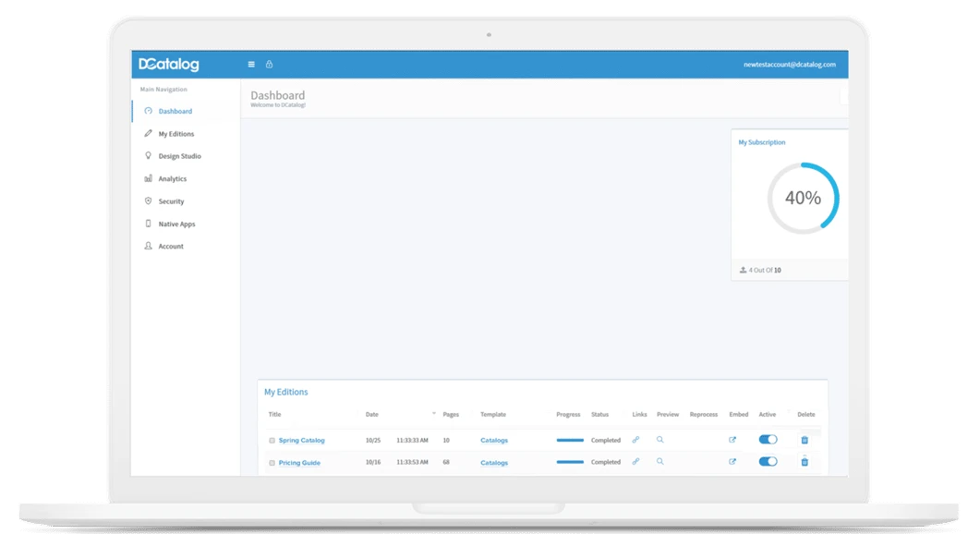Click the embed icon for Spring Catalog
The height and width of the screenshot is (534, 980).
pyautogui.click(x=732, y=440)
